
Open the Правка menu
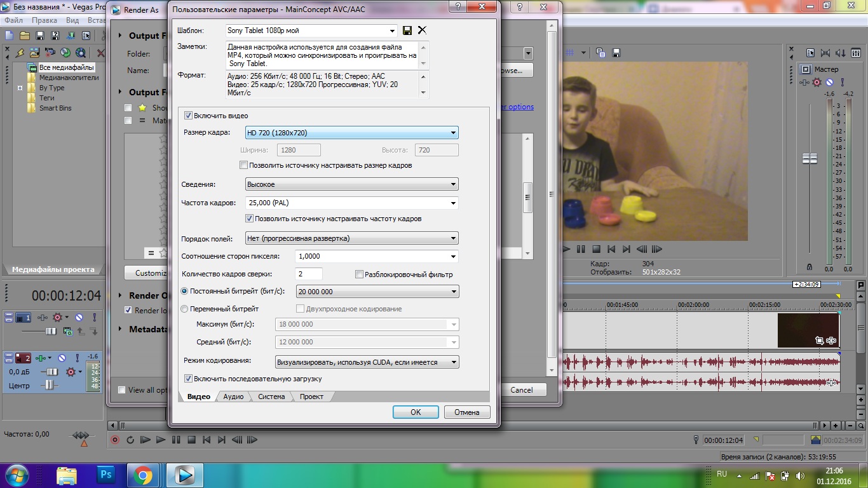point(44,20)
